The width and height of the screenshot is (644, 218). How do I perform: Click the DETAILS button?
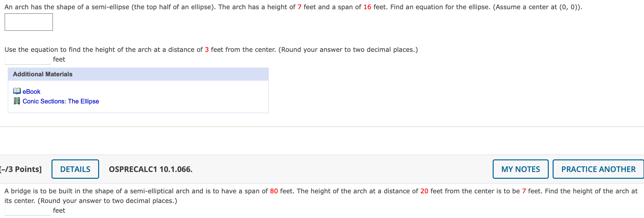click(x=75, y=169)
